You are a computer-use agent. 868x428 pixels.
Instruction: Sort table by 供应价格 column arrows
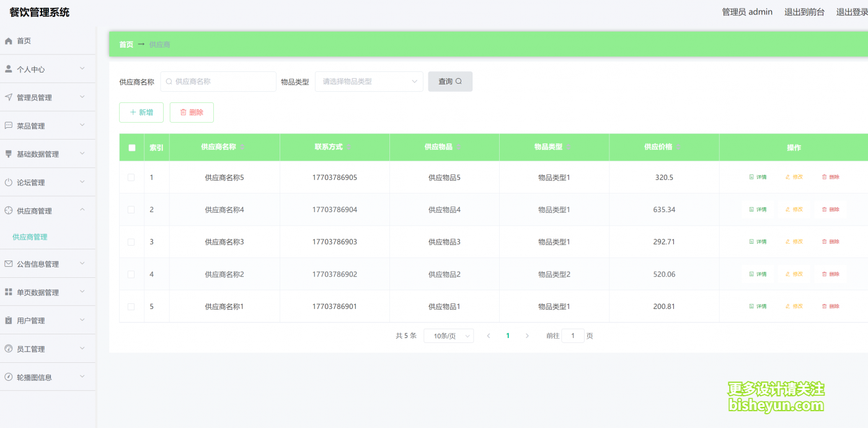[678, 147]
